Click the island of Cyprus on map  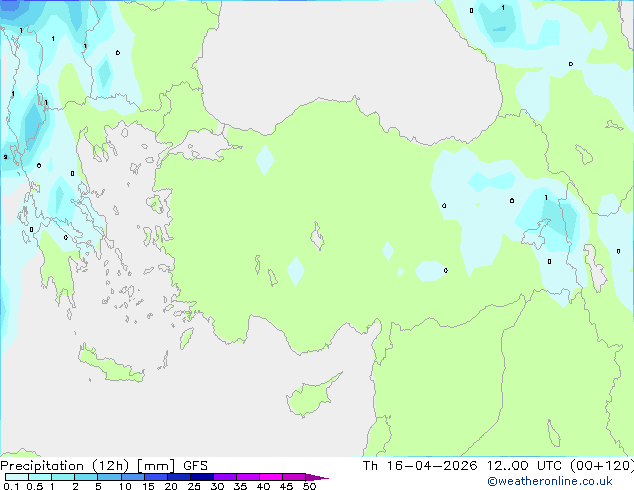[309, 397]
